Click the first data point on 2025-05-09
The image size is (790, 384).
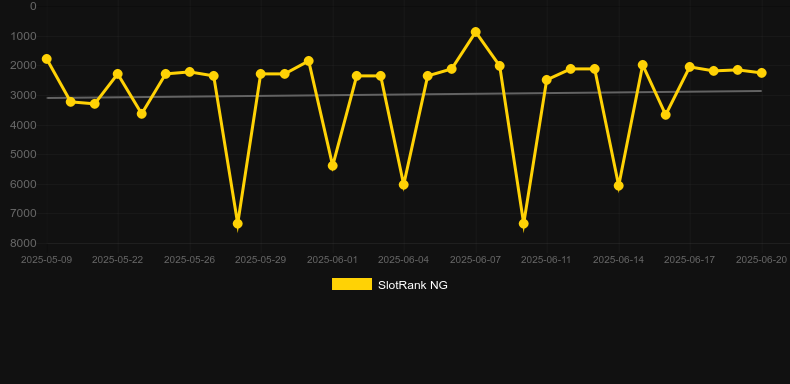(47, 59)
